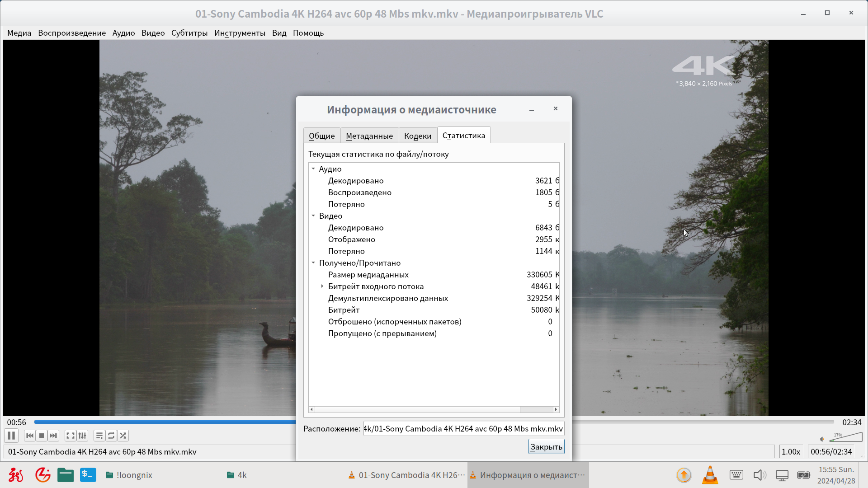This screenshot has height=488, width=868.
Task: Click the 1.00x playback speed label
Action: tap(791, 451)
